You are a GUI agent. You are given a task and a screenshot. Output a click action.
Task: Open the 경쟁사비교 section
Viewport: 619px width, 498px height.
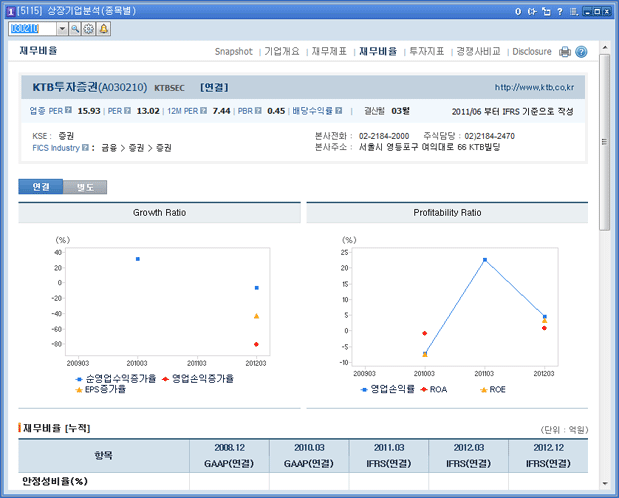(477, 51)
